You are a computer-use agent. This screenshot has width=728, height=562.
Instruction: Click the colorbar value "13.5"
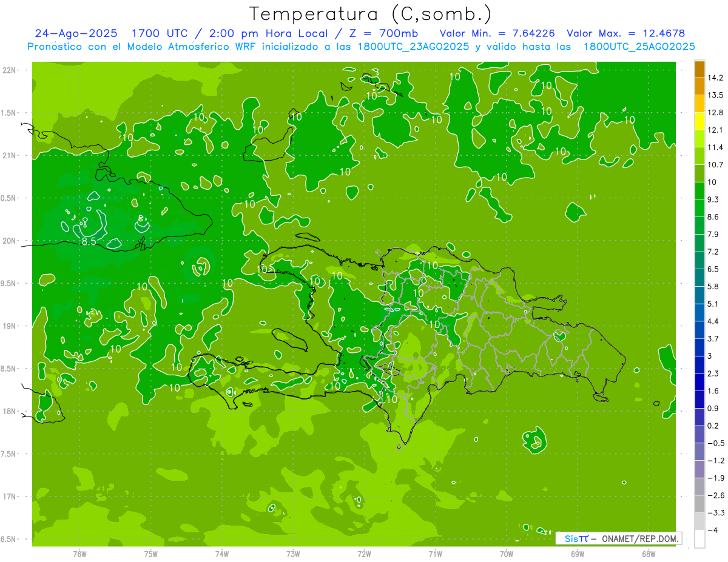click(715, 95)
